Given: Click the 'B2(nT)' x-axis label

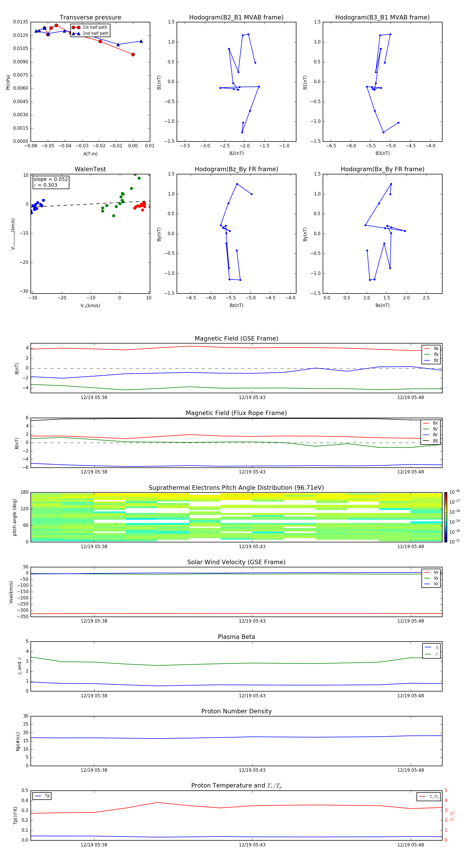Looking at the screenshot, I should coord(236,153).
